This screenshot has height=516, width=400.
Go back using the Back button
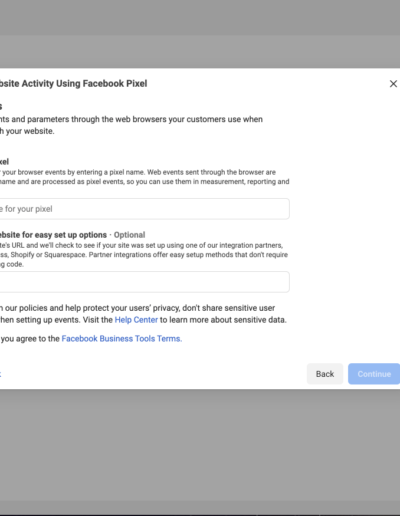pyautogui.click(x=325, y=374)
